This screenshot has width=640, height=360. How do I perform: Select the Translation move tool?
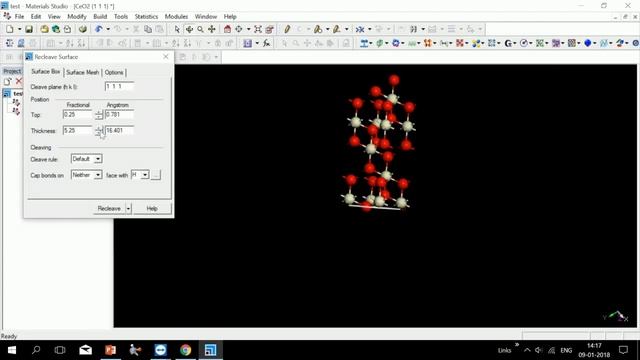click(x=212, y=29)
